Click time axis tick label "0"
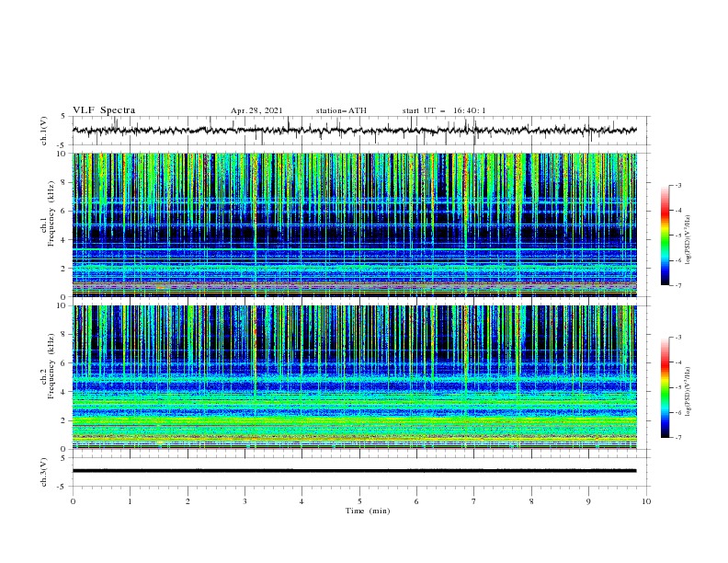Screen dimensions: 728x563 point(73,501)
